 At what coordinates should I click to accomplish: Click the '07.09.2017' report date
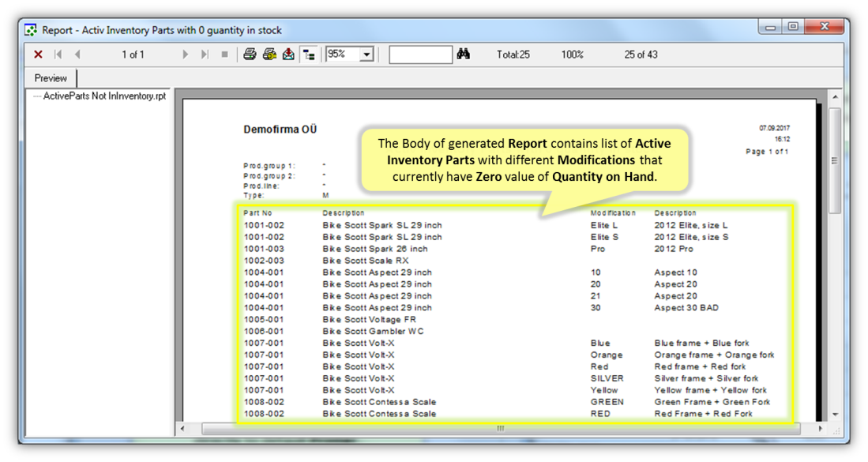tap(775, 128)
